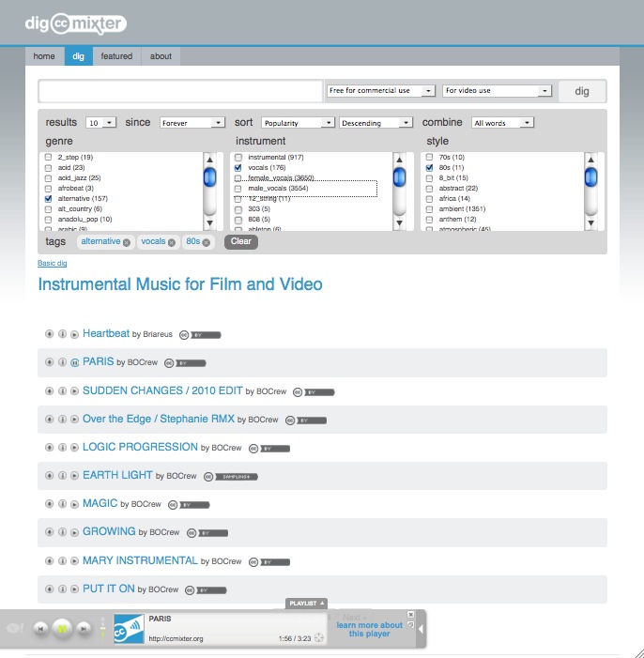This screenshot has height=658, width=644.
Task: Open the since Forever dropdown
Action: [192, 123]
